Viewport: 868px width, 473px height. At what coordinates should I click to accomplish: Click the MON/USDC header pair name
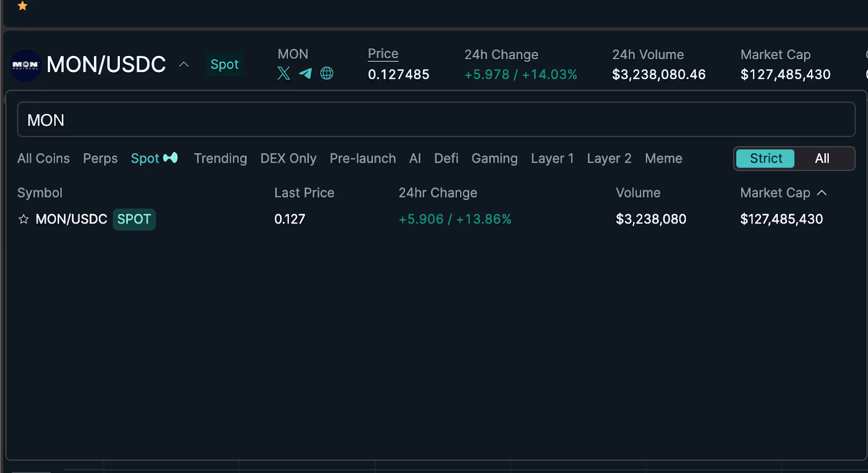tap(106, 65)
